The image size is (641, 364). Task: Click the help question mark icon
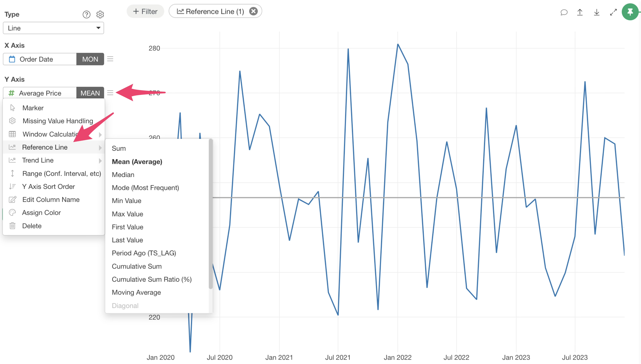[86, 14]
